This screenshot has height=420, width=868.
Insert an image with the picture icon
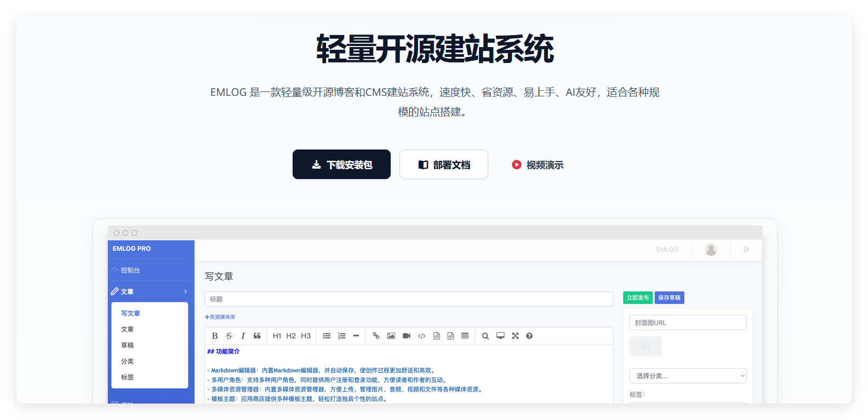[x=391, y=336]
